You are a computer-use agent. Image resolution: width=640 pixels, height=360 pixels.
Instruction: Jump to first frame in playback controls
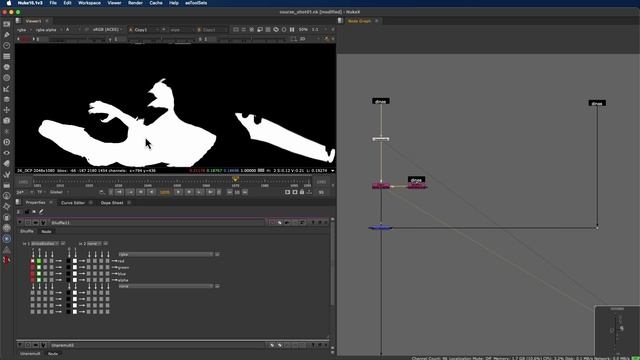119,192
